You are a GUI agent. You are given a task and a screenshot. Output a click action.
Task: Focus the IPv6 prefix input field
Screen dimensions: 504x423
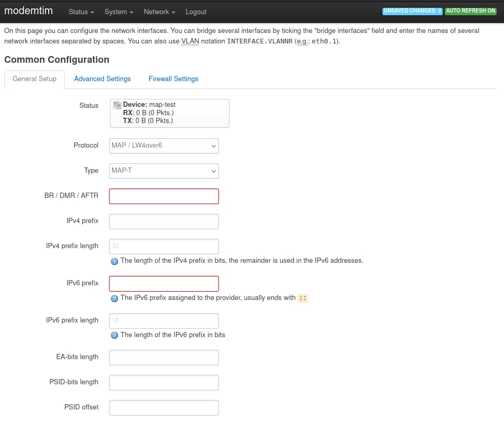coord(164,284)
